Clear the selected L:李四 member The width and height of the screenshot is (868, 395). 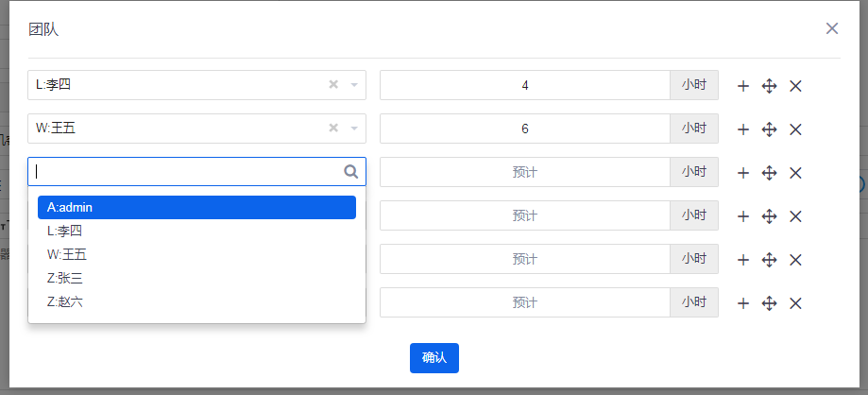(x=333, y=85)
